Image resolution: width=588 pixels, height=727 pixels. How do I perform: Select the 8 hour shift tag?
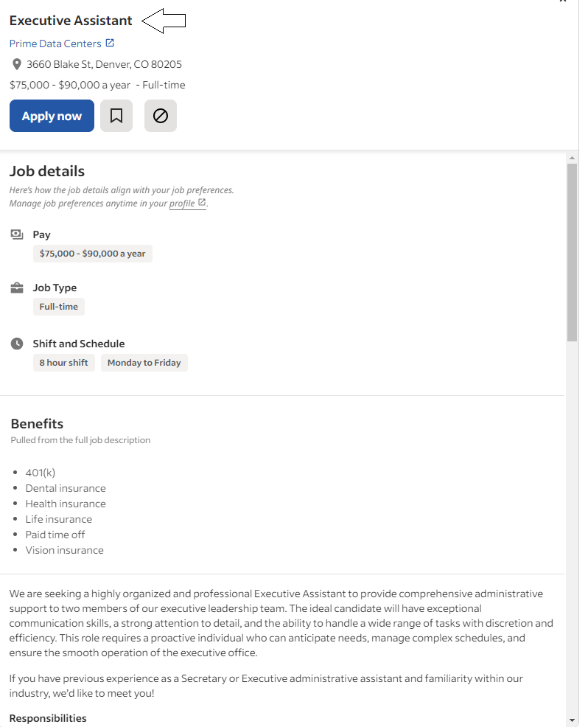pyautogui.click(x=63, y=362)
